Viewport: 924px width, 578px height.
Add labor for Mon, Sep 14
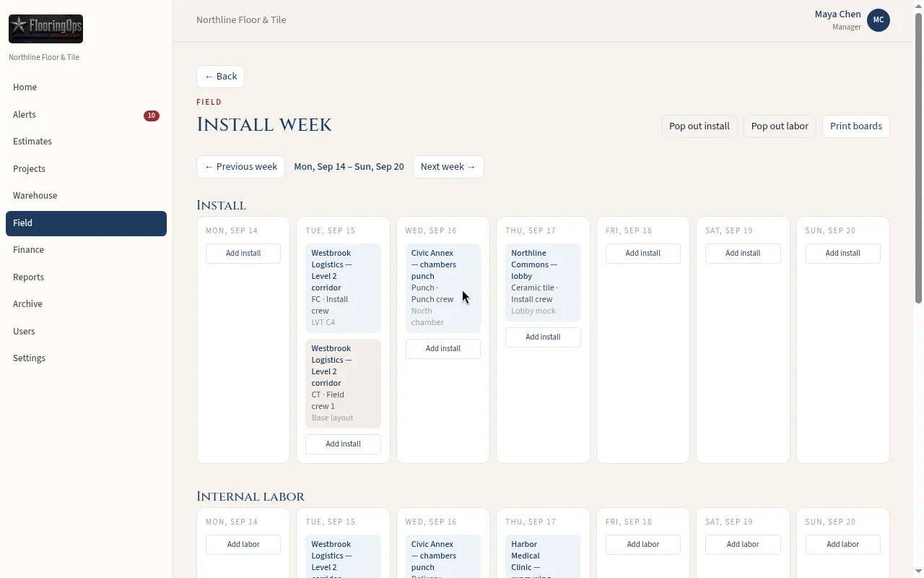click(x=243, y=545)
